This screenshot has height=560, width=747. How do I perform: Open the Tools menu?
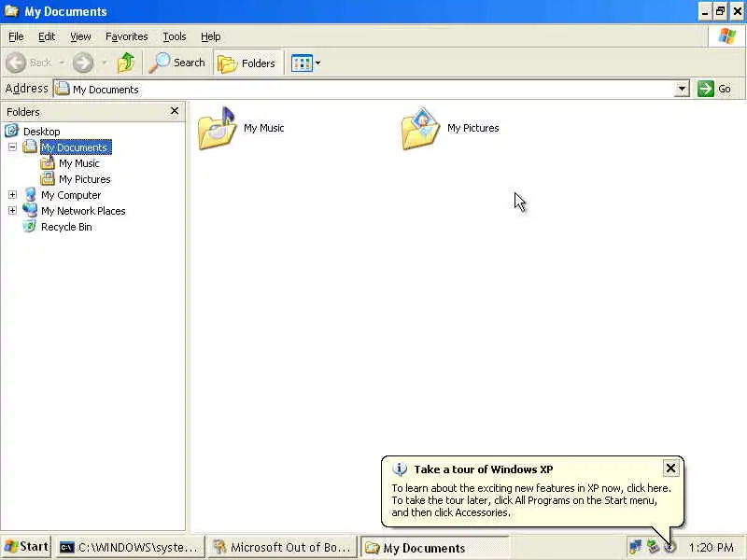click(x=175, y=36)
